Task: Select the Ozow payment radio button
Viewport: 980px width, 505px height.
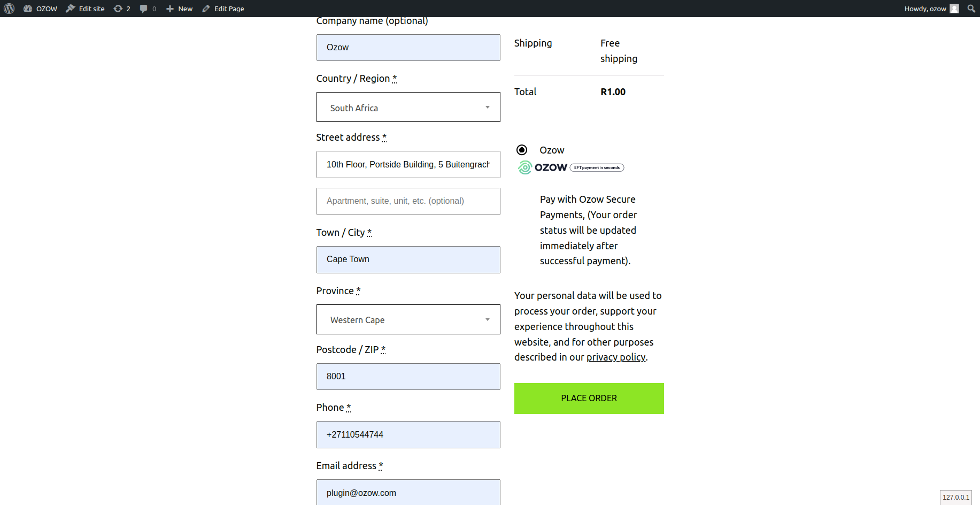Action: 522,150
